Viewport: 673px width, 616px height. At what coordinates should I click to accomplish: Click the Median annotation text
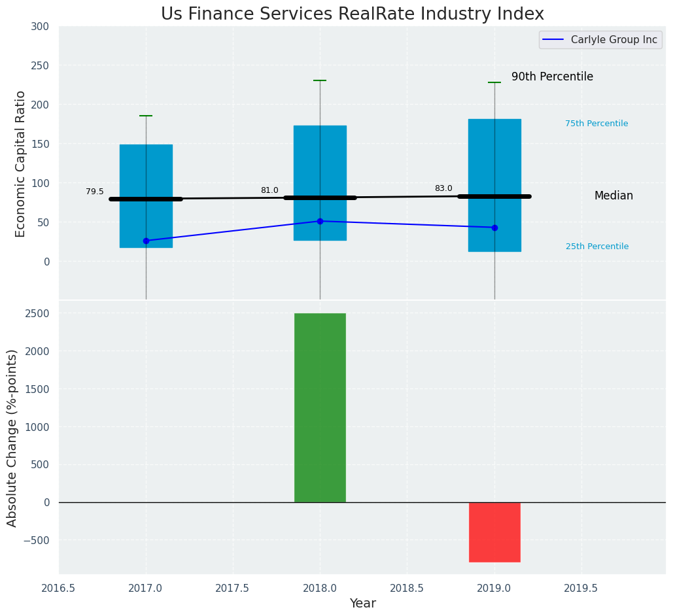pyautogui.click(x=613, y=196)
